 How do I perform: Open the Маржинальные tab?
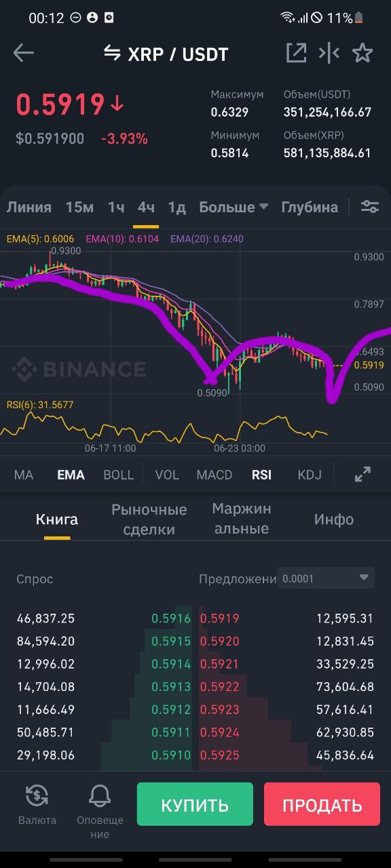242,519
